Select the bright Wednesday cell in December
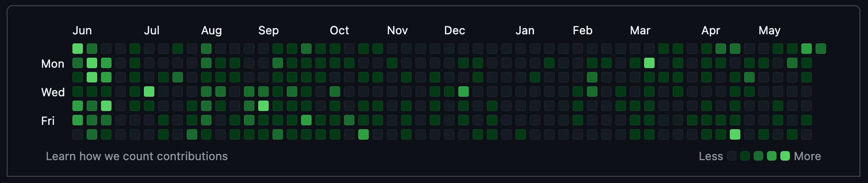868x183 pixels. point(464,91)
